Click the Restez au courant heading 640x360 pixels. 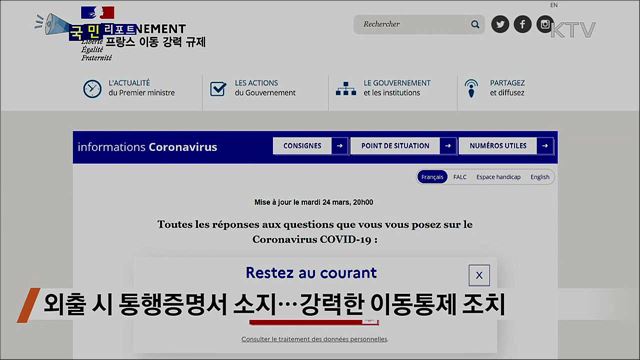pyautogui.click(x=311, y=273)
